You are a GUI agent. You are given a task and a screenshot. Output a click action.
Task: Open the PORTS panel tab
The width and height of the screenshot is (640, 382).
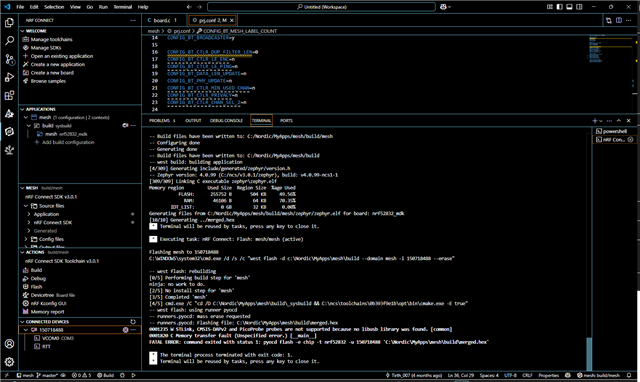[286, 121]
